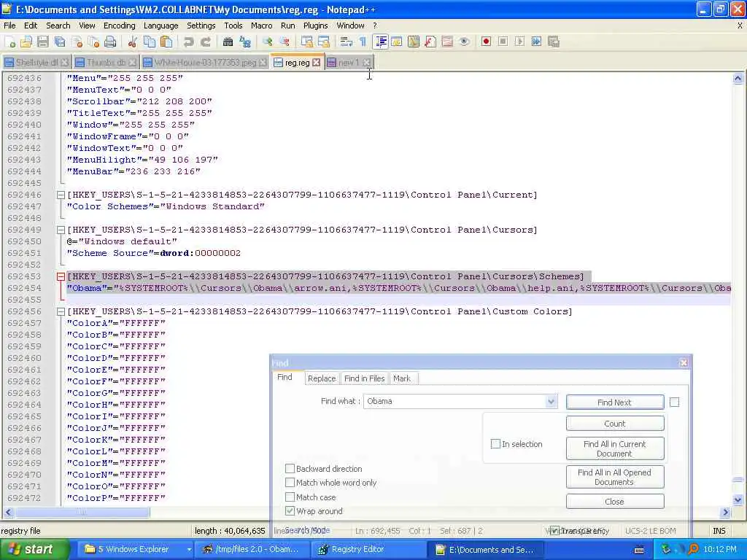The image size is (747, 560).
Task: Collapse the Control Panel\Current key fold
Action: (x=61, y=195)
